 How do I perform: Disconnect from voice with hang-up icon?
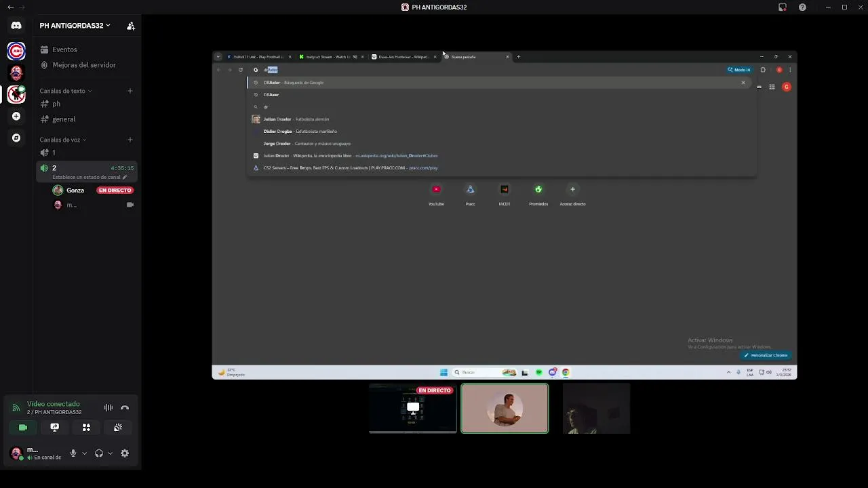pyautogui.click(x=125, y=407)
